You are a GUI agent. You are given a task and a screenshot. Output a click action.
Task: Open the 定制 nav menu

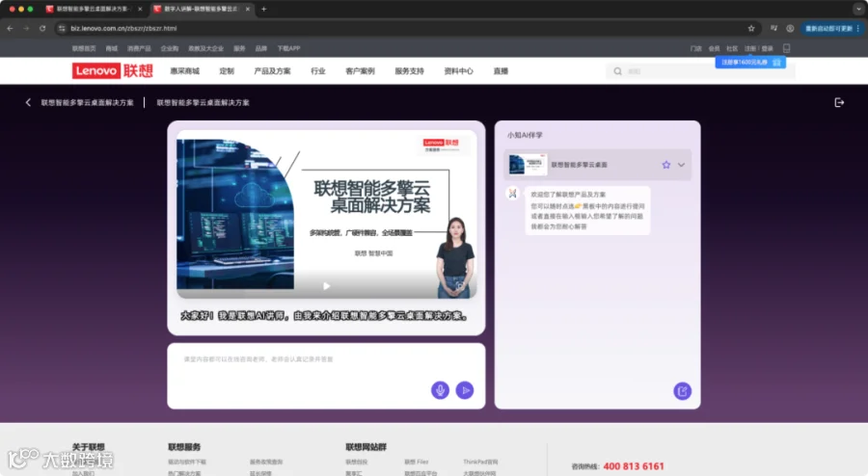[x=227, y=71]
